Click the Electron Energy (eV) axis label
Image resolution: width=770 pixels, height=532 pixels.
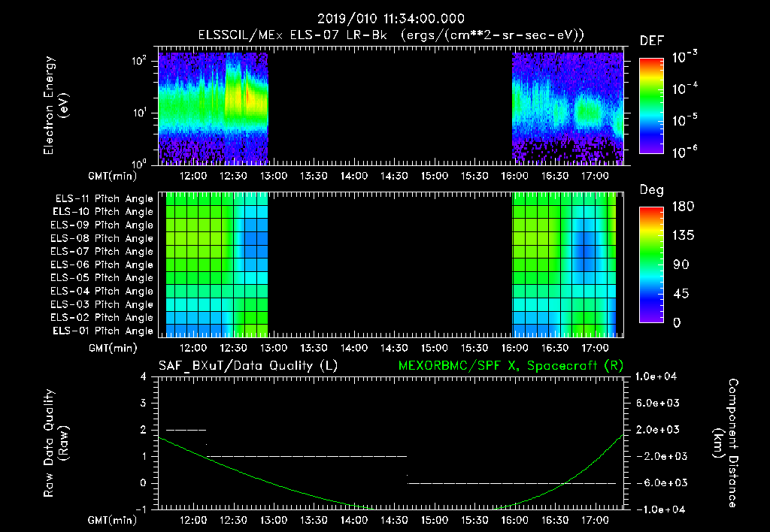tap(56, 105)
